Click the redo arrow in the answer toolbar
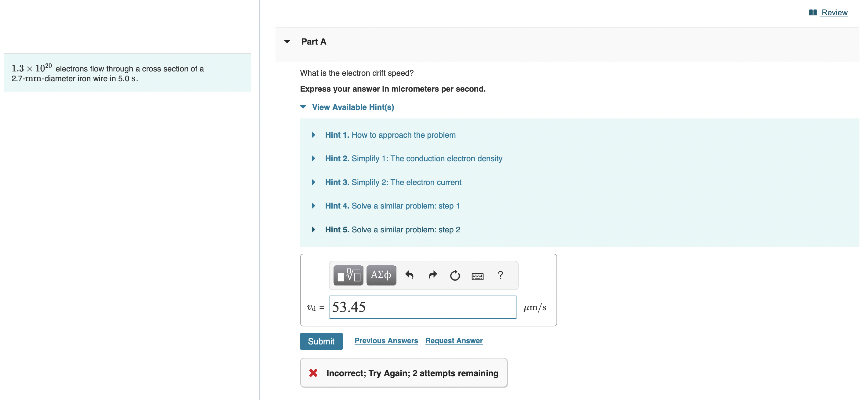This screenshot has width=868, height=400. 432,275
